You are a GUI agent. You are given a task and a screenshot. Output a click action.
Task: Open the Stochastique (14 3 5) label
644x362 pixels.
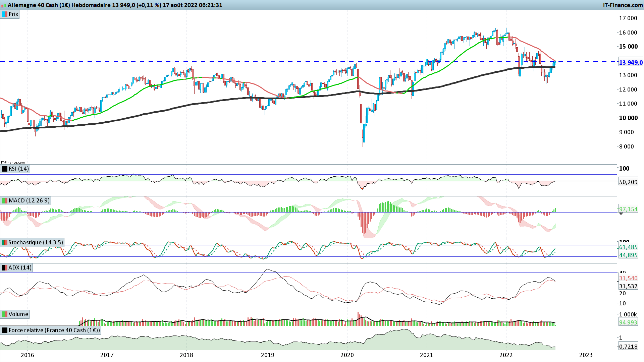tap(35, 242)
